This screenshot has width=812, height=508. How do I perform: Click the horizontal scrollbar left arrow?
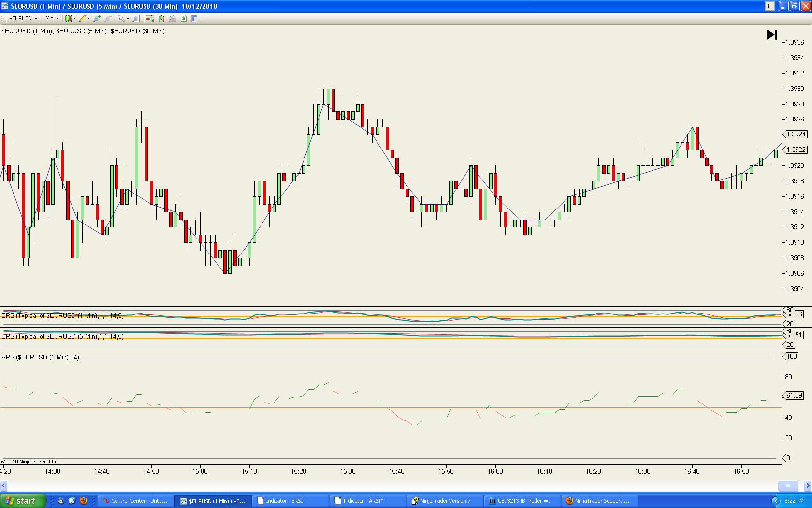pyautogui.click(x=4, y=485)
